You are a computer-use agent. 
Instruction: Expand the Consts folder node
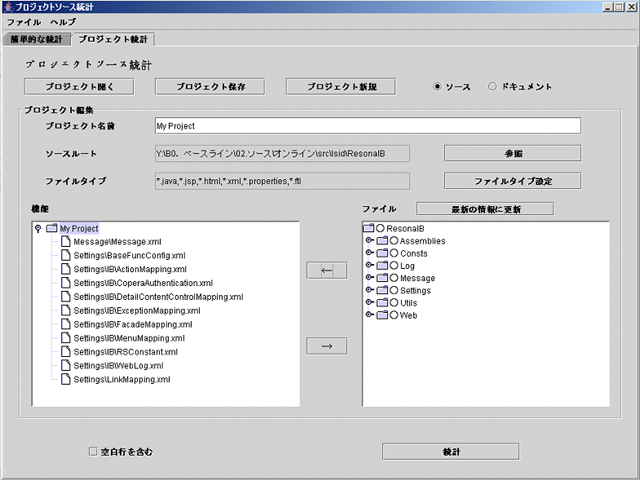coord(369,254)
